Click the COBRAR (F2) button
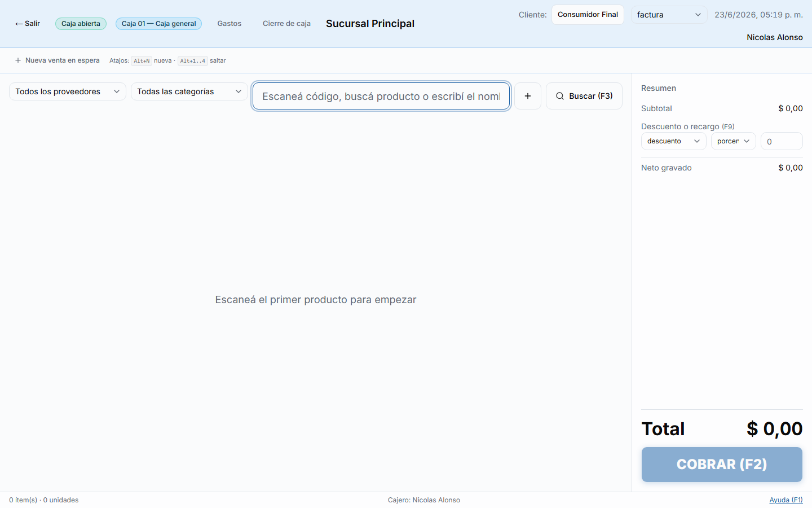Viewport: 812px width, 508px height. click(722, 465)
